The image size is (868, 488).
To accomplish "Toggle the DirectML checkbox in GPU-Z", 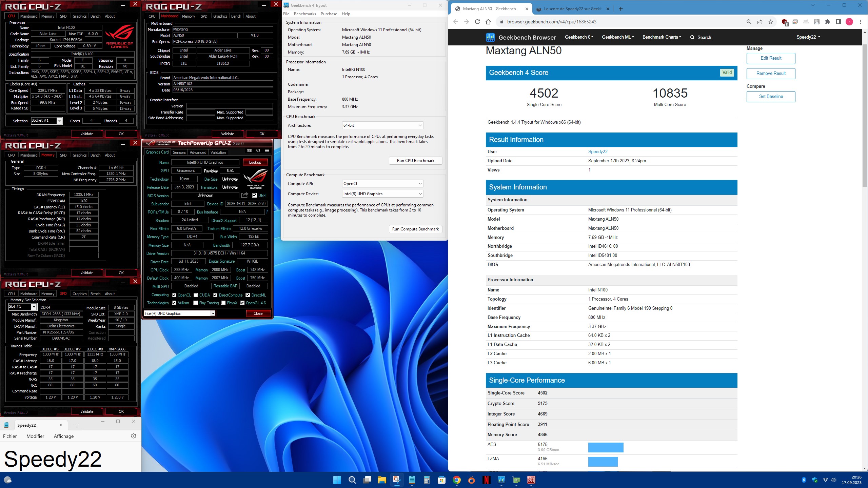I will click(x=248, y=295).
